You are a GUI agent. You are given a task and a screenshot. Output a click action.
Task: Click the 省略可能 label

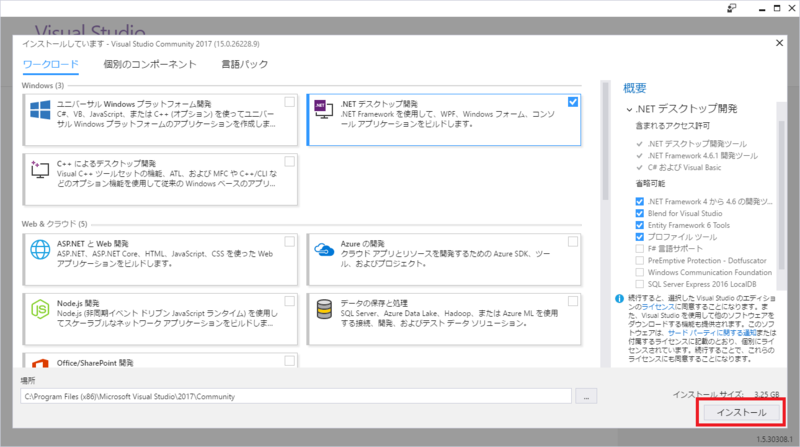click(x=651, y=183)
